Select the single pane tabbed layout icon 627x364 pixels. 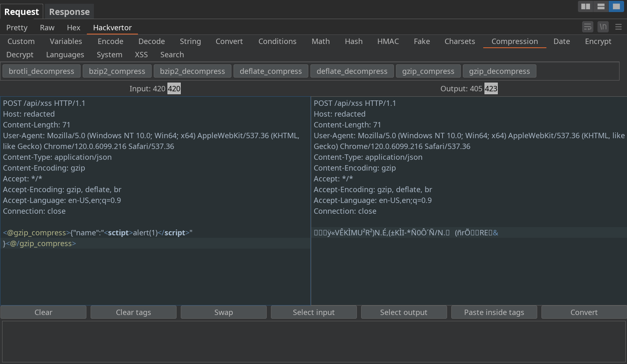[x=616, y=6]
